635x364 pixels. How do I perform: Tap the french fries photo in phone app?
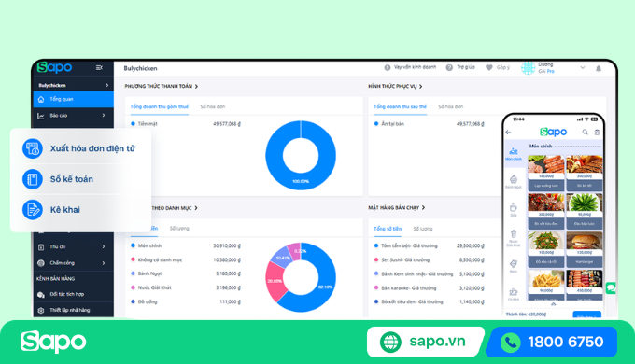point(546,279)
